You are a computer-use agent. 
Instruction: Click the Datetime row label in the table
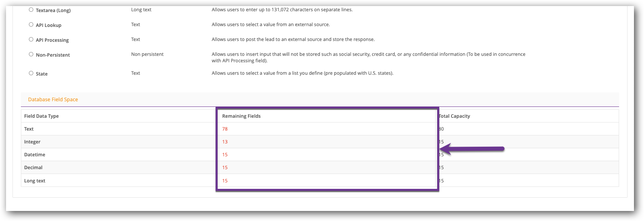(x=35, y=155)
